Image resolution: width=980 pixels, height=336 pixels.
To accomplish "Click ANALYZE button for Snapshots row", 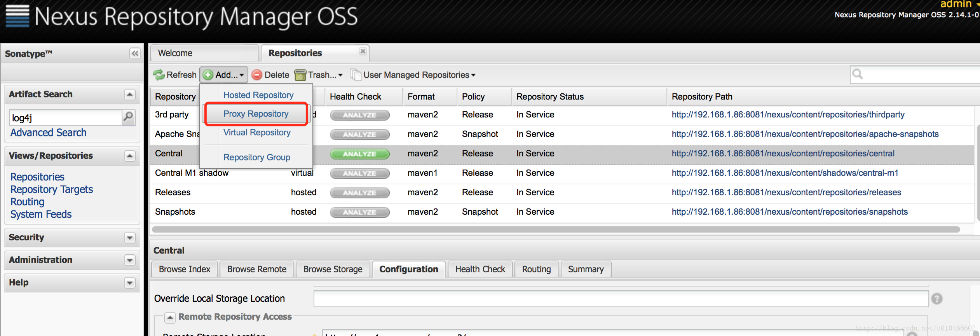I will click(x=359, y=212).
